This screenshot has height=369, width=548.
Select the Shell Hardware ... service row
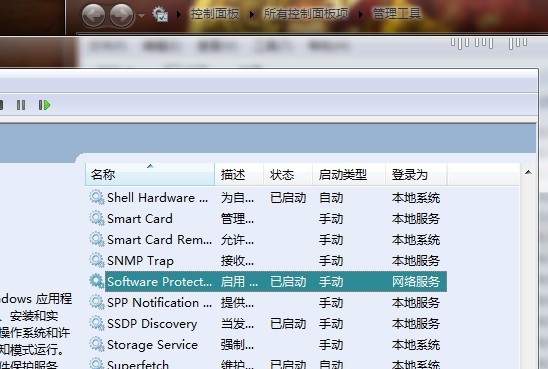click(x=267, y=197)
